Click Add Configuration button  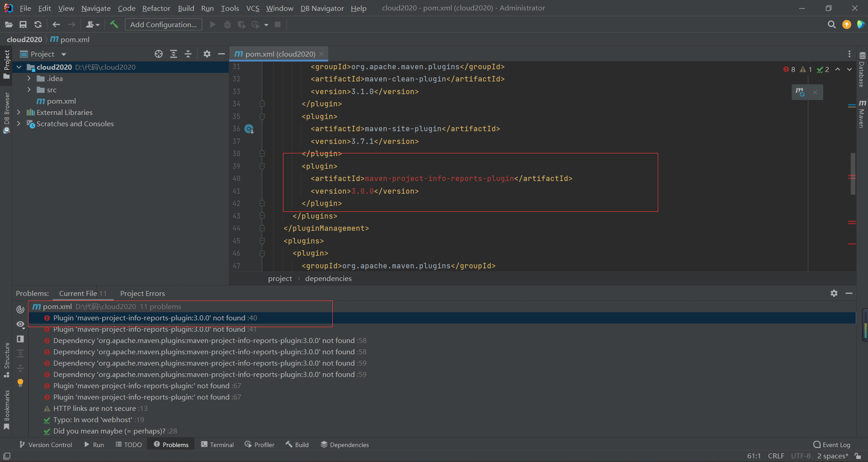pos(163,24)
